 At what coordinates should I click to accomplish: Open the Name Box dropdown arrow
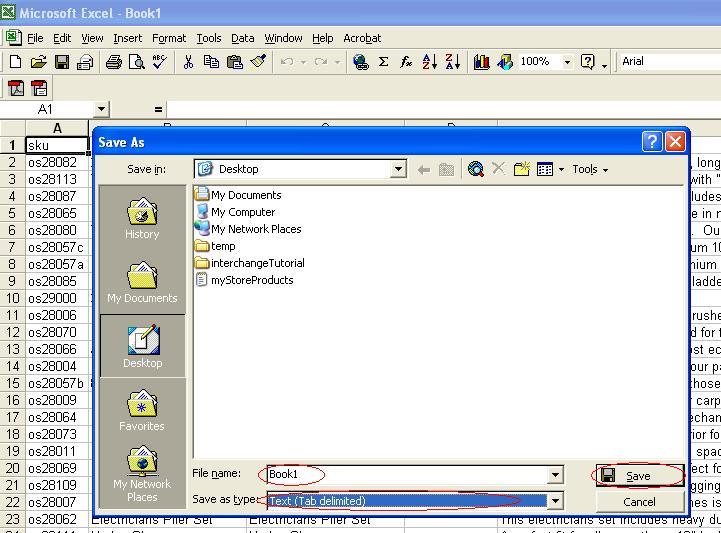101,109
